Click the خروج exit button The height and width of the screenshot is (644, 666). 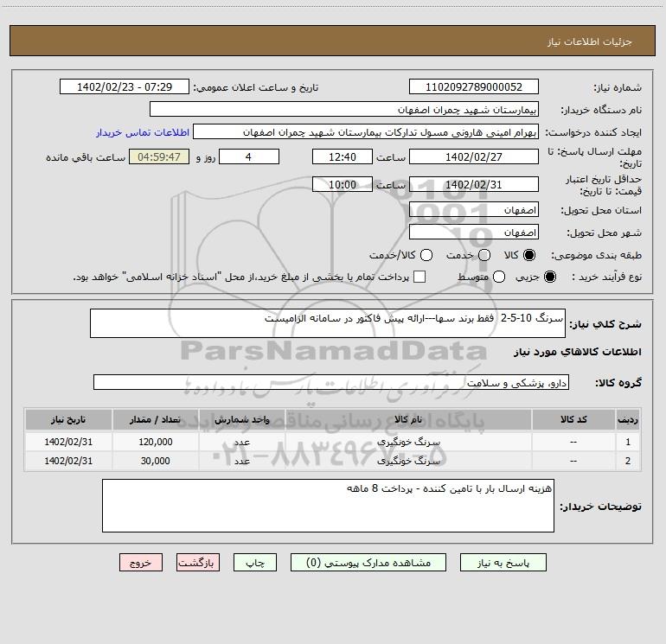click(141, 563)
